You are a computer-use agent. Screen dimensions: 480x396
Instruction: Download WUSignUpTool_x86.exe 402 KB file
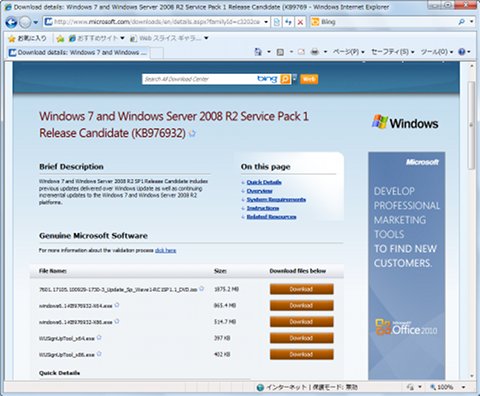tap(301, 354)
